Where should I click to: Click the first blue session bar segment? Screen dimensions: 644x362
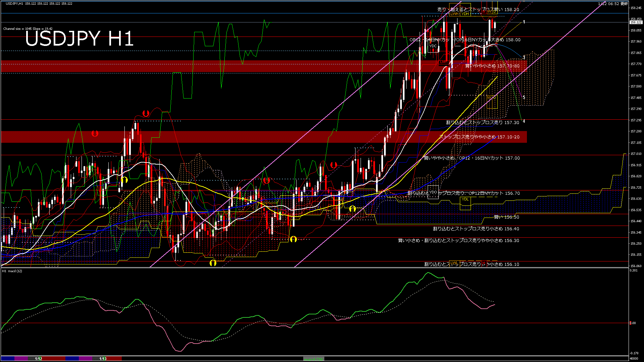tap(7, 359)
